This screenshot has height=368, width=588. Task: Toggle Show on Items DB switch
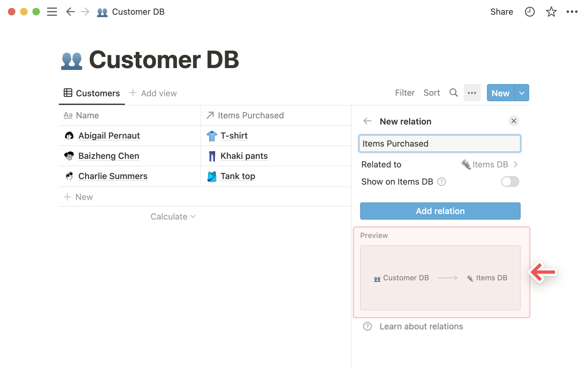click(510, 182)
